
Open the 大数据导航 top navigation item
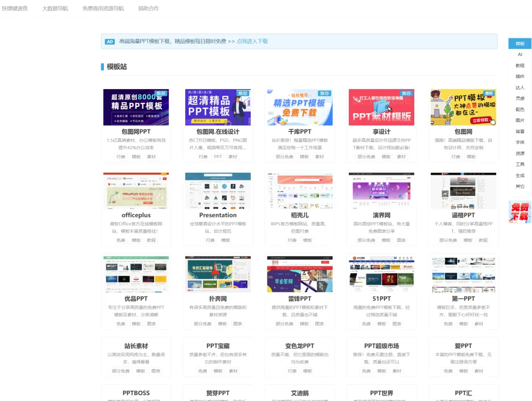click(55, 8)
